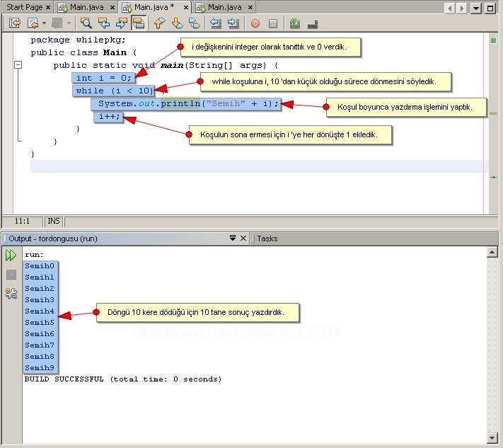Viewport: 503px width, 448px height.
Task: Comment selected lines icon
Action: 294,23
